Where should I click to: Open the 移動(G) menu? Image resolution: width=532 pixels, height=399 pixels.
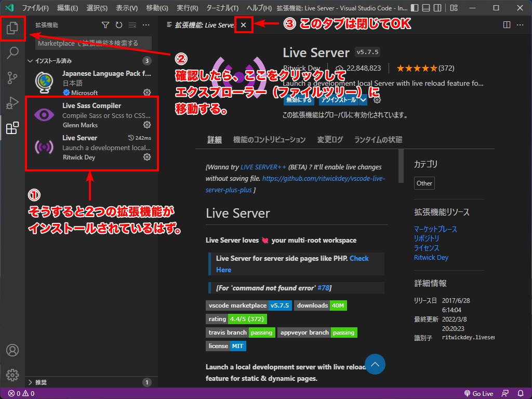157,8
